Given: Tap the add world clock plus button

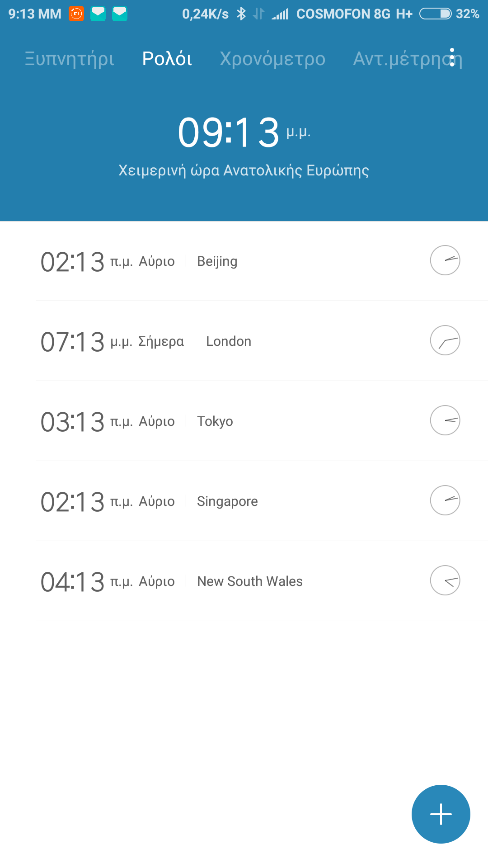Looking at the screenshot, I should coord(441,814).
